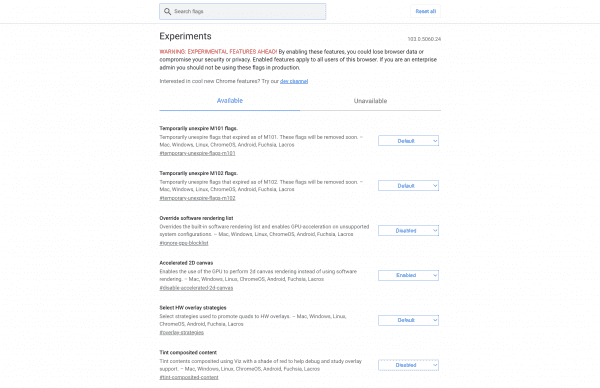Focus the Search flags input field
This screenshot has height=388, width=600.
pos(243,11)
